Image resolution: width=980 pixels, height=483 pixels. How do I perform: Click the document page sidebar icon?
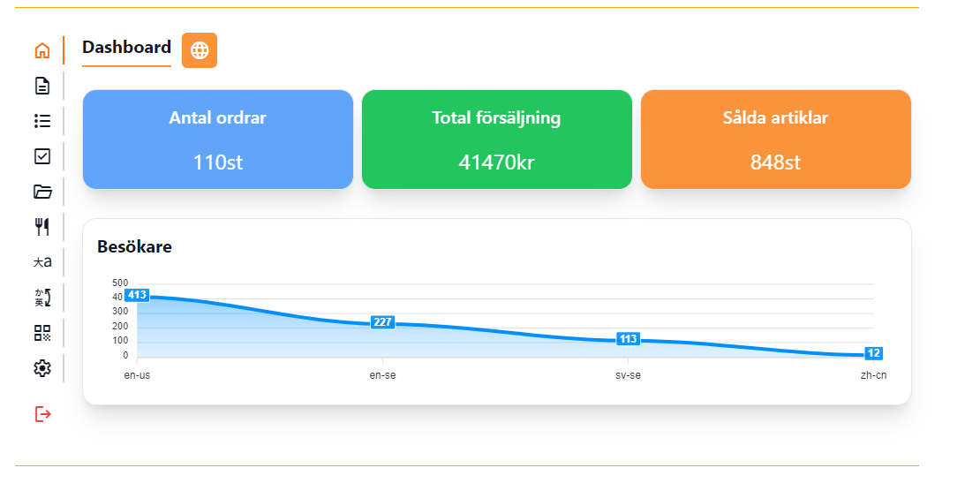tap(42, 86)
